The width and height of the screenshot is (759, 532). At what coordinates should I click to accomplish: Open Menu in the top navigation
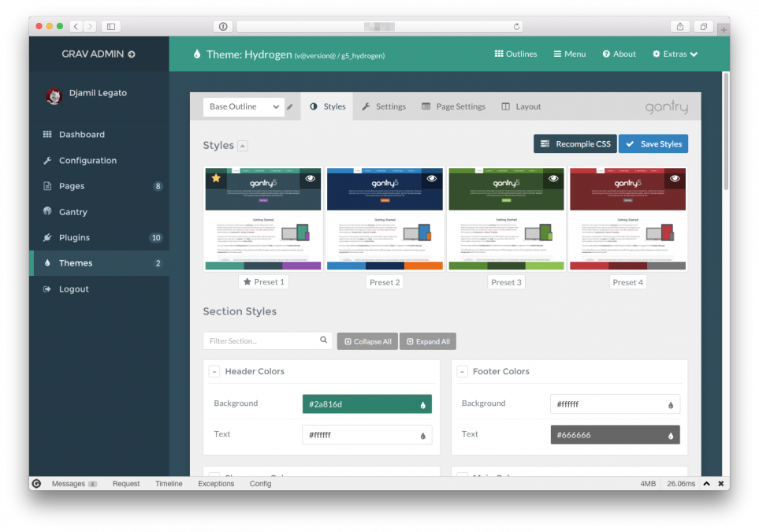click(x=570, y=54)
